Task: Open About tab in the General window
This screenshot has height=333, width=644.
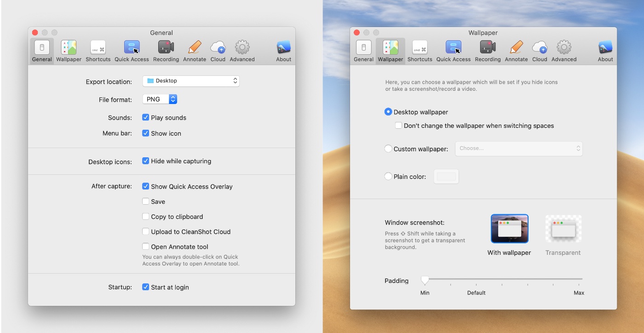Action: (283, 51)
